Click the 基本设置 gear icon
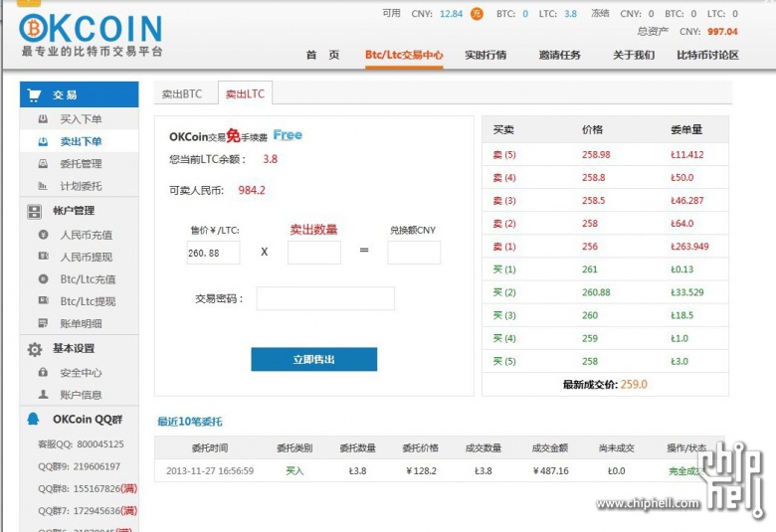This screenshot has width=776, height=532. 35,349
